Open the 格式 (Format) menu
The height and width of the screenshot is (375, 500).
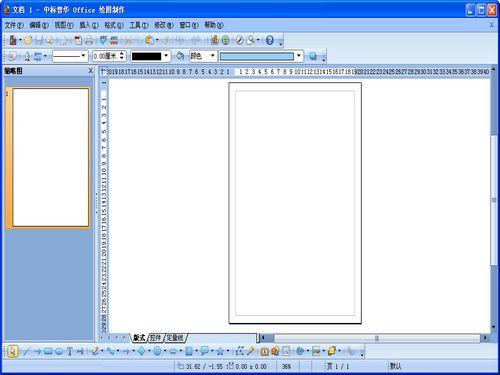point(114,25)
